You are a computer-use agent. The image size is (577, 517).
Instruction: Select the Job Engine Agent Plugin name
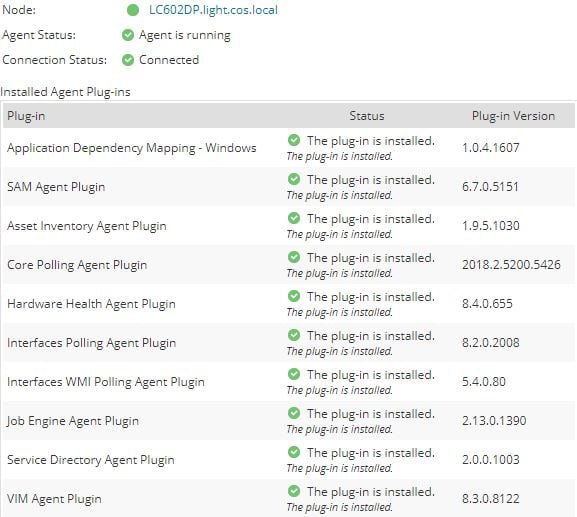[73, 421]
